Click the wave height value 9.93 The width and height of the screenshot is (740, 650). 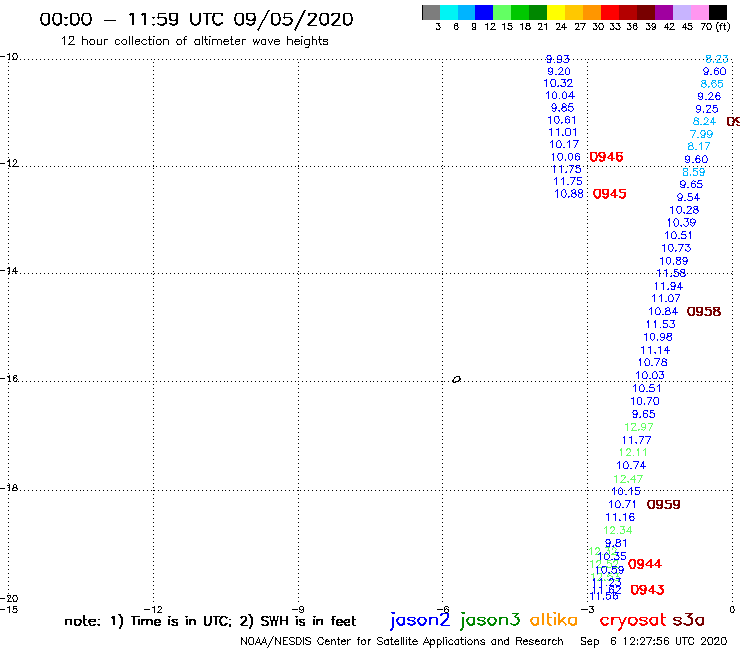point(557,59)
